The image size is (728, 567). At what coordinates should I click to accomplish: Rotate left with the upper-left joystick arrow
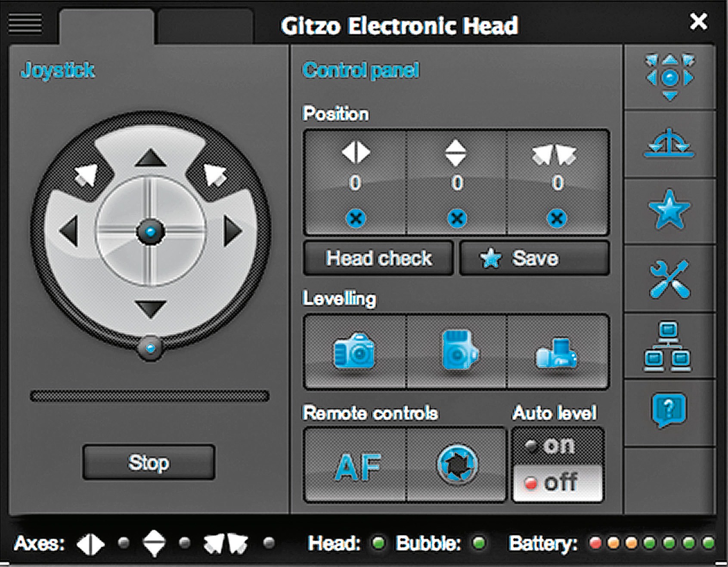click(87, 176)
